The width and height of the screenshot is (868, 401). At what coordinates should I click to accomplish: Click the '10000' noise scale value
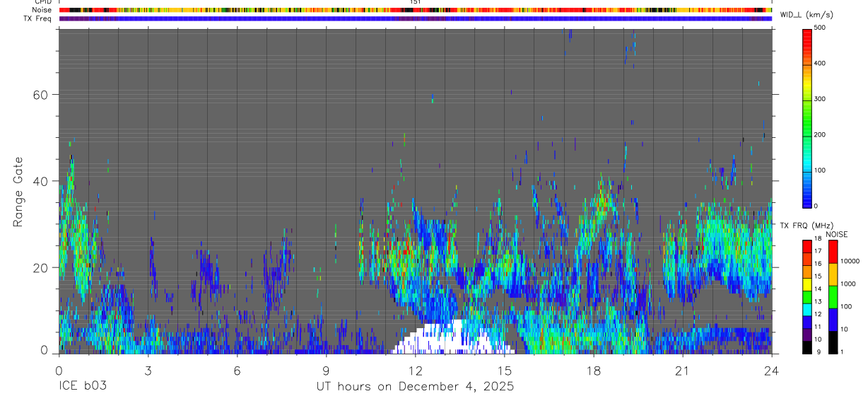click(850, 261)
